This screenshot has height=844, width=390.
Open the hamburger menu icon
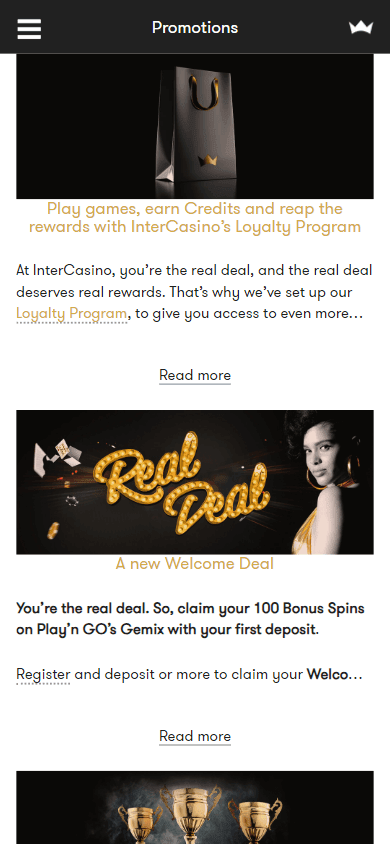tap(29, 29)
